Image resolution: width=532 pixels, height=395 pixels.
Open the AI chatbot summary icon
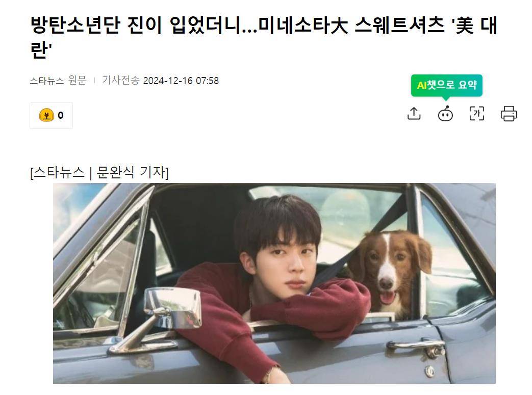click(445, 114)
